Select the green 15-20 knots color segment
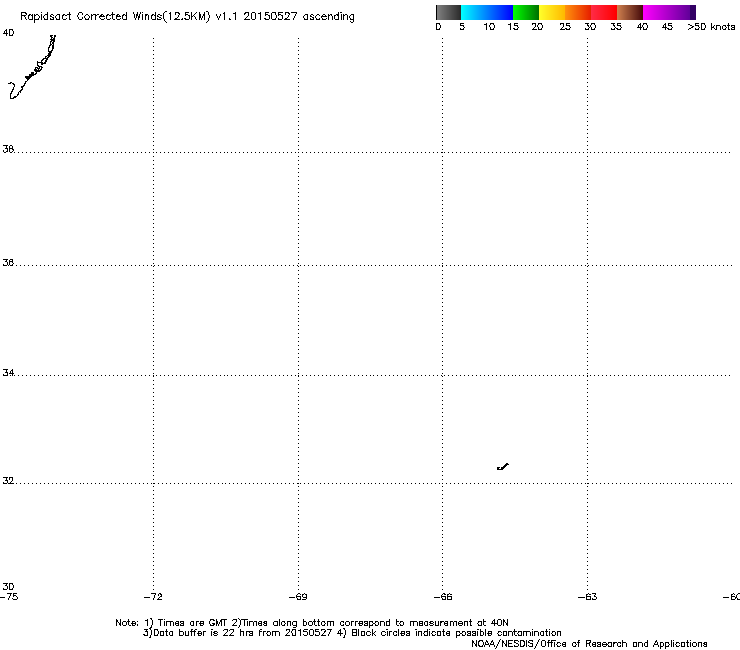 click(x=526, y=12)
